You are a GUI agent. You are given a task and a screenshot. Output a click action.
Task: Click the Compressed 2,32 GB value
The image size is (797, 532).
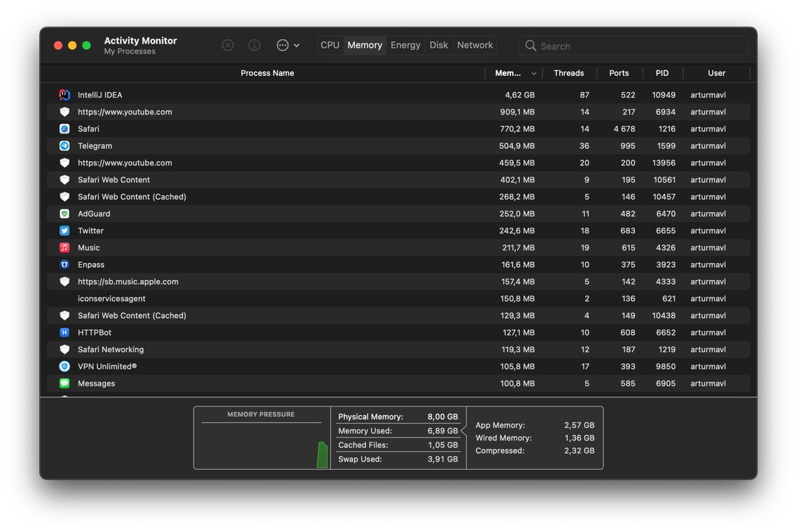(579, 450)
